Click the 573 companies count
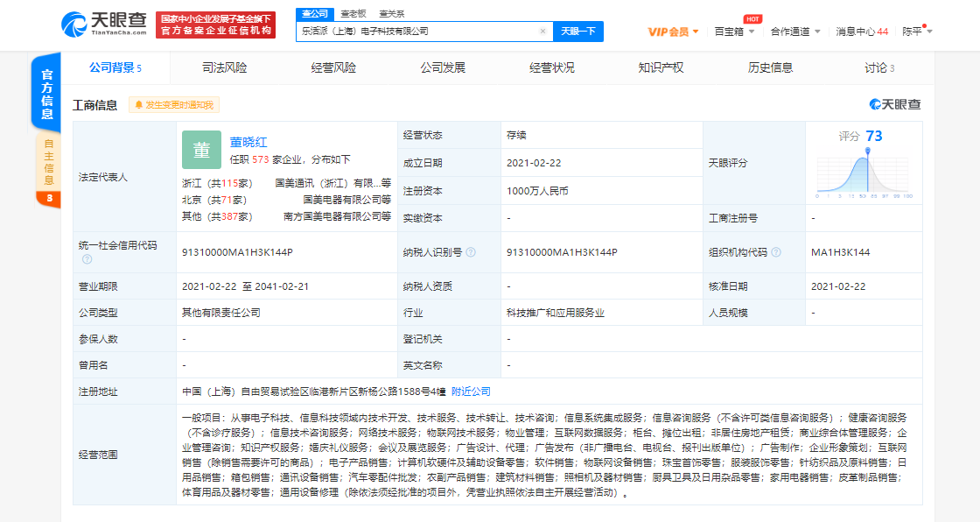 [261, 159]
